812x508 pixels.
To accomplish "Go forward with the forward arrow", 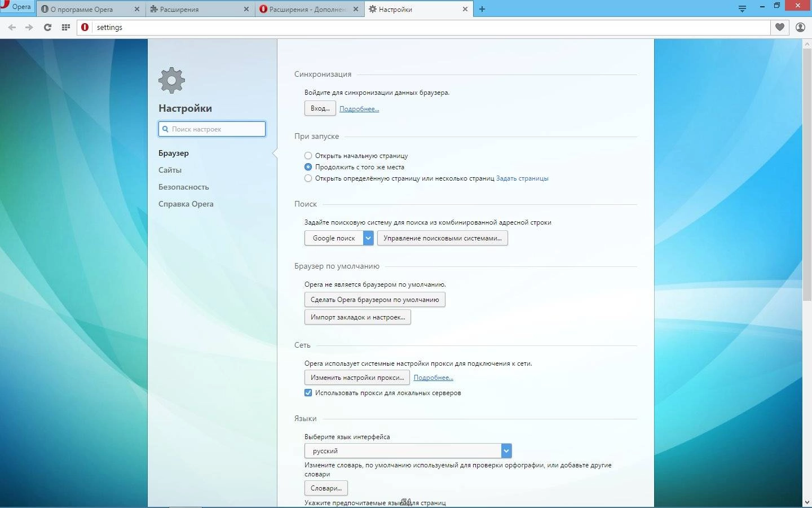I will [29, 27].
